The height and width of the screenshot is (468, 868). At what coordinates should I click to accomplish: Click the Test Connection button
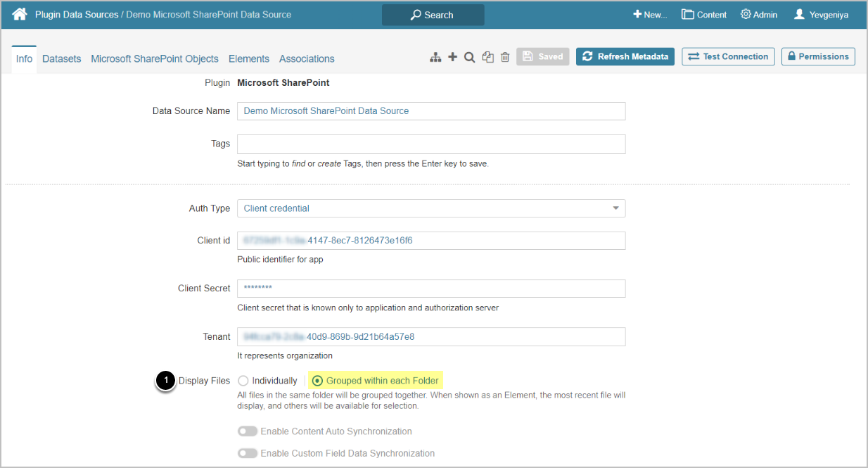coord(728,56)
